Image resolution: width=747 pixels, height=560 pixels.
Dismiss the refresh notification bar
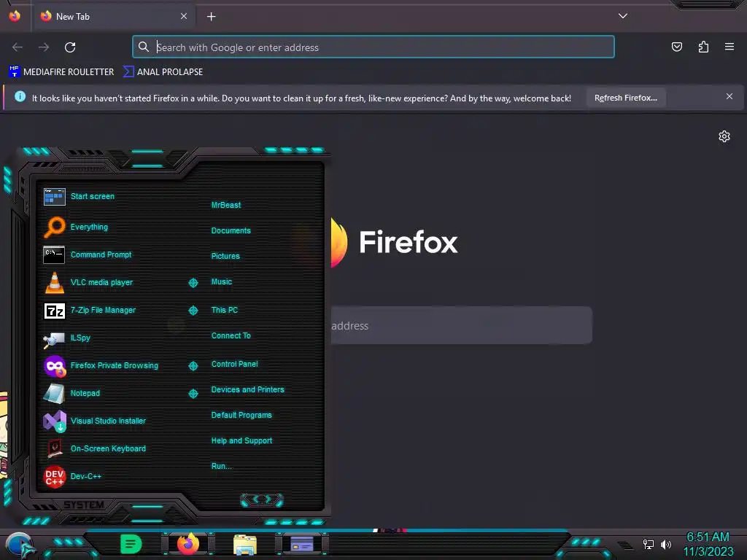point(729,97)
